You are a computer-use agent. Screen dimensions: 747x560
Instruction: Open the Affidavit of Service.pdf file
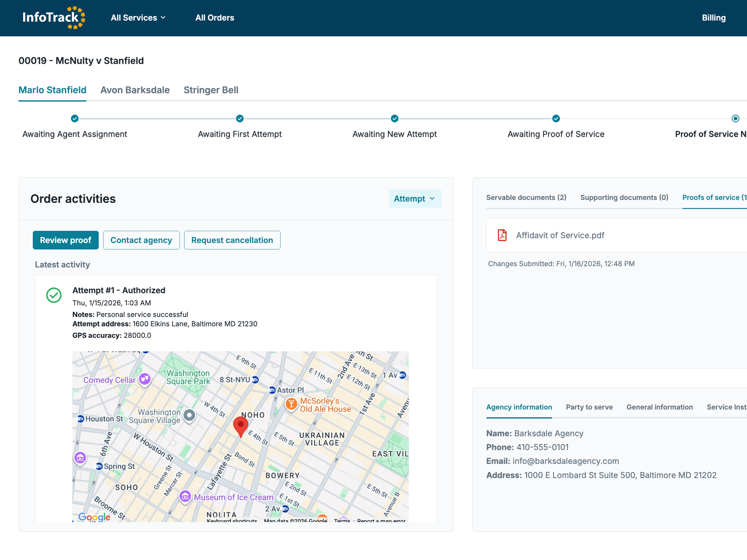(x=560, y=235)
